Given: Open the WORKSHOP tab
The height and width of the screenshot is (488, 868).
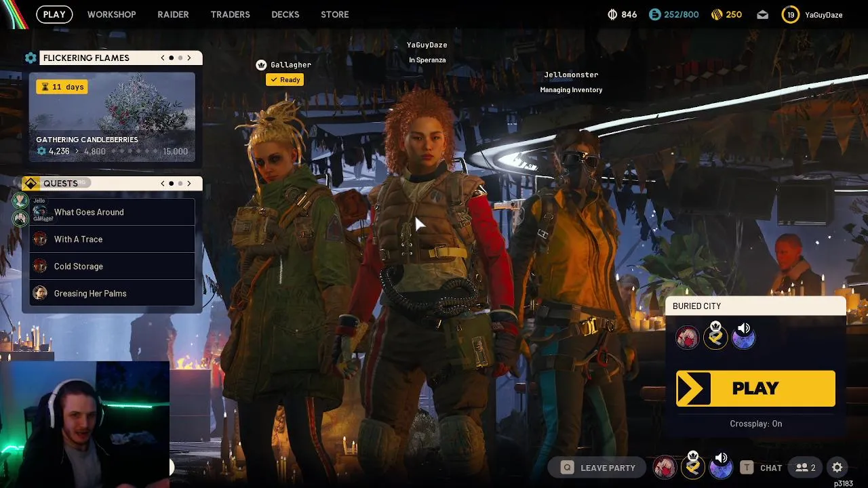Looking at the screenshot, I should pyautogui.click(x=112, y=14).
